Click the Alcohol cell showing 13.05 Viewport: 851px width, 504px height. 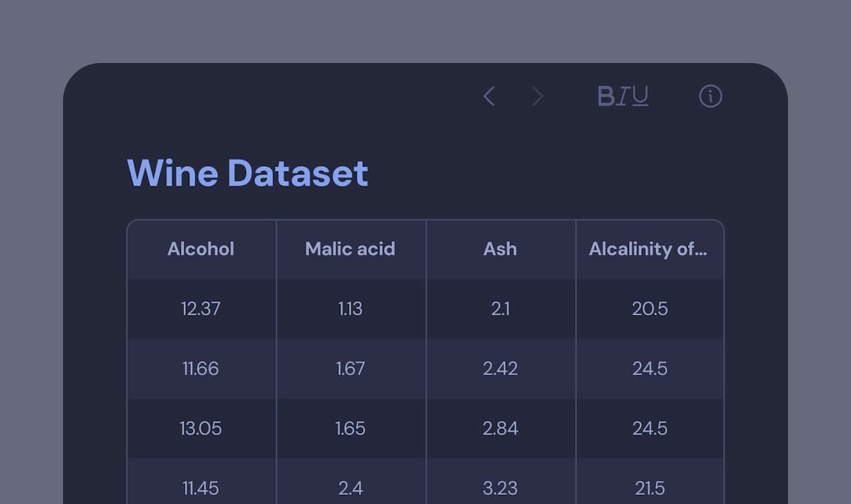coord(201,429)
